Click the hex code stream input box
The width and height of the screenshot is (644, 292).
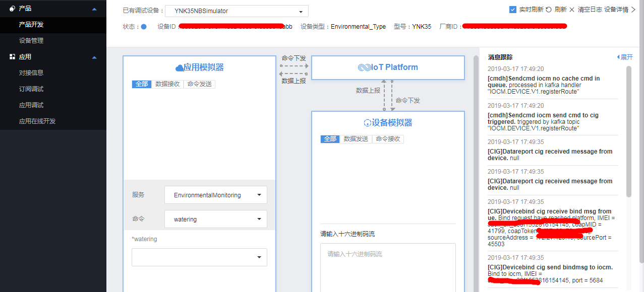pyautogui.click(x=388, y=267)
